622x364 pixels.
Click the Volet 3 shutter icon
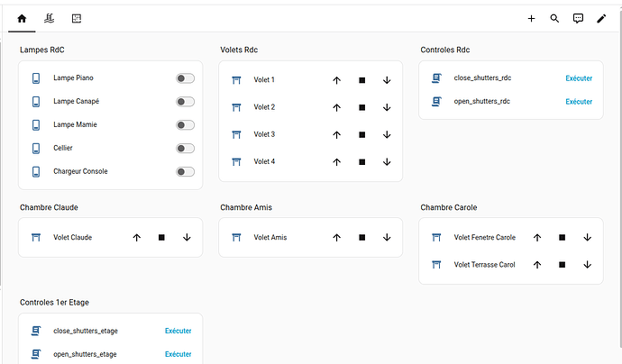coord(236,135)
